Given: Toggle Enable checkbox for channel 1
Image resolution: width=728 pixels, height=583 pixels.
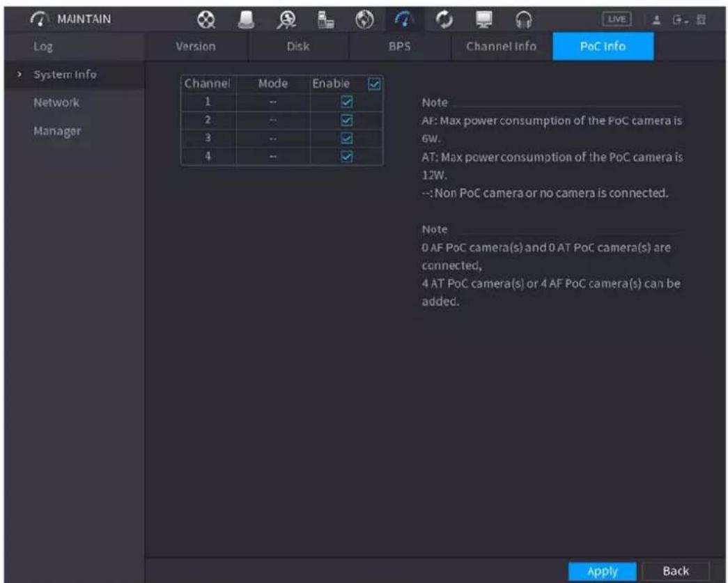Looking at the screenshot, I should click(x=346, y=102).
